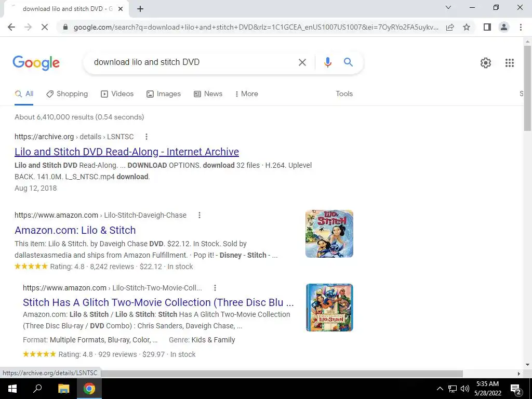Screen dimensions: 532x399
Task: Open the Google apps grid
Action: point(510,63)
